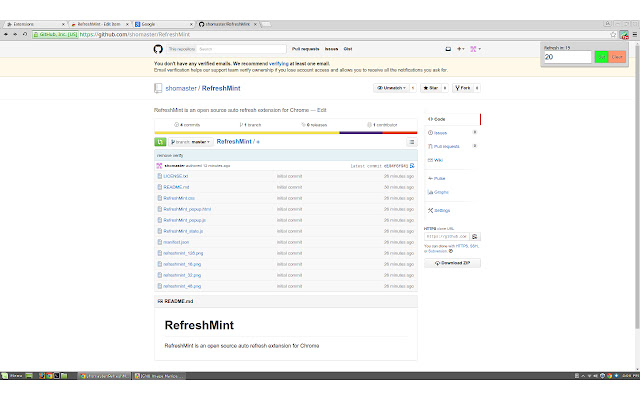Click the RefreshMint repository title link
This screenshot has height=400, width=640.
click(221, 88)
